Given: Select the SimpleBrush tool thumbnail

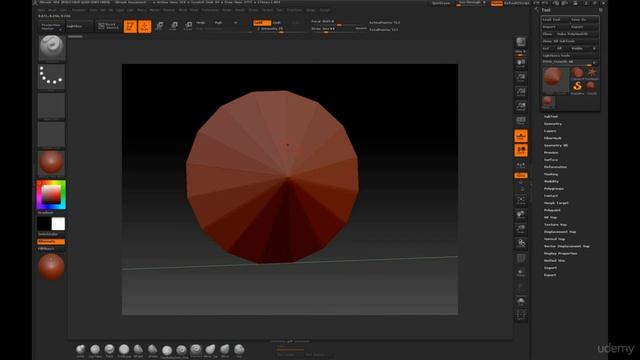Looking at the screenshot, I should 577,87.
